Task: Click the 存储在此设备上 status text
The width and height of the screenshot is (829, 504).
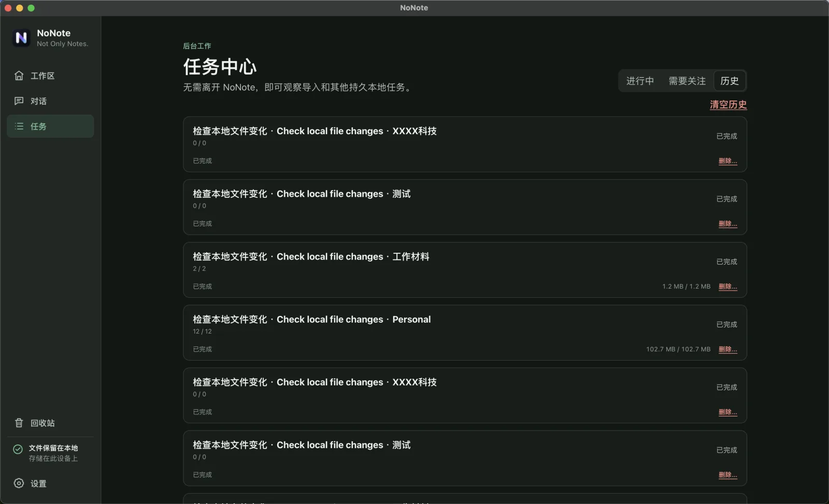Action: (53, 458)
